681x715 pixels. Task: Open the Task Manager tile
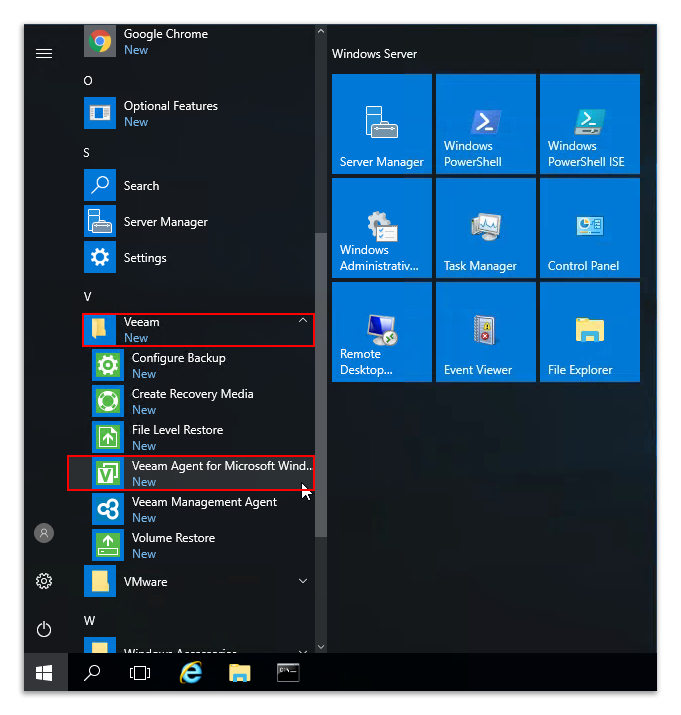click(485, 228)
